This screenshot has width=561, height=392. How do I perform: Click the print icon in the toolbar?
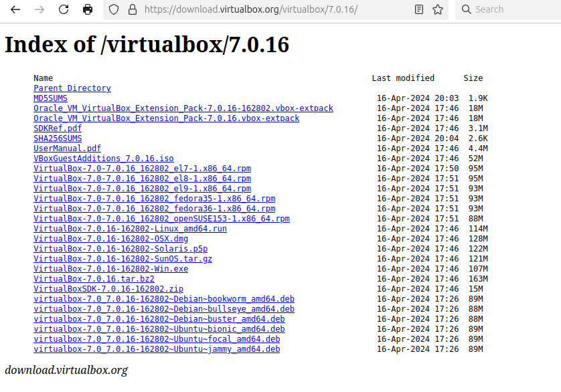tap(88, 9)
